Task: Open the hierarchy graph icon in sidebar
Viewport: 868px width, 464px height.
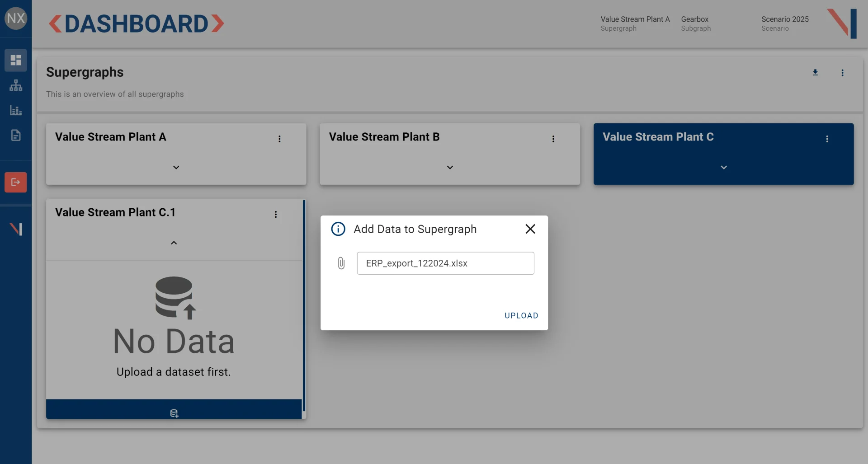Action: point(16,85)
